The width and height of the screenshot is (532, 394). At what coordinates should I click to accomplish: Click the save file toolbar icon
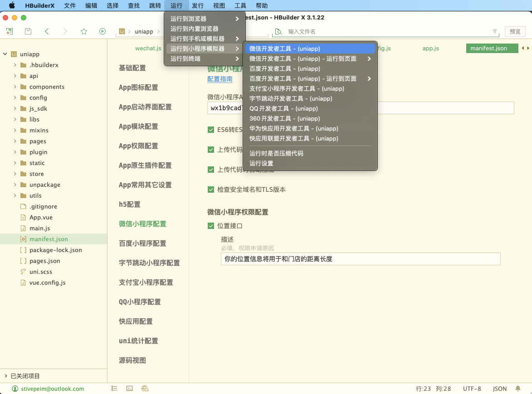click(x=28, y=32)
